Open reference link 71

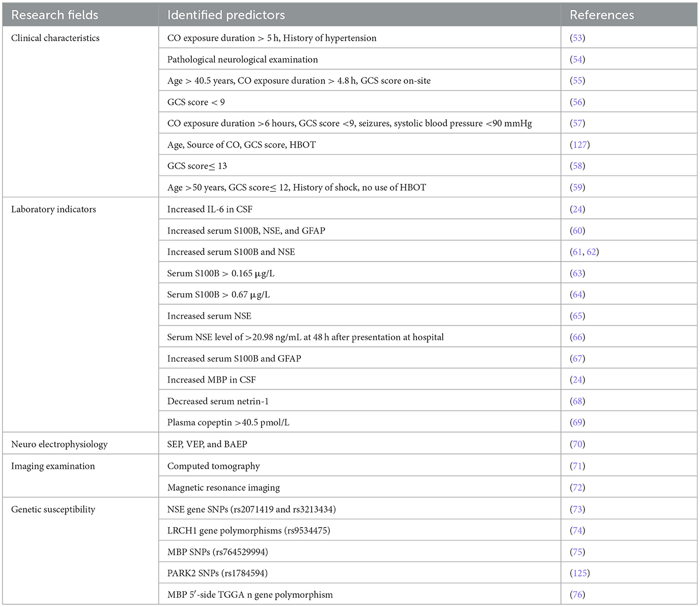(577, 467)
